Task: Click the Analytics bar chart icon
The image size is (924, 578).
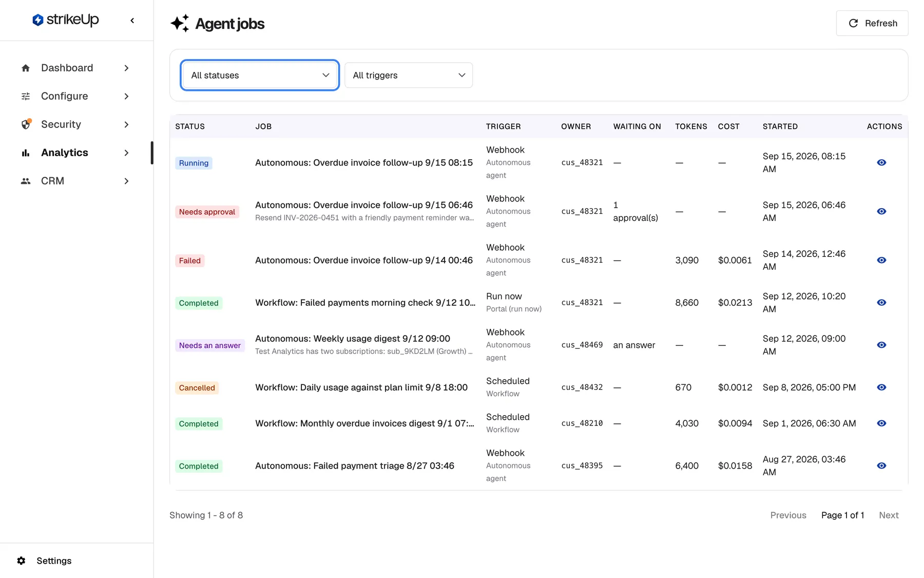Action: (26, 153)
